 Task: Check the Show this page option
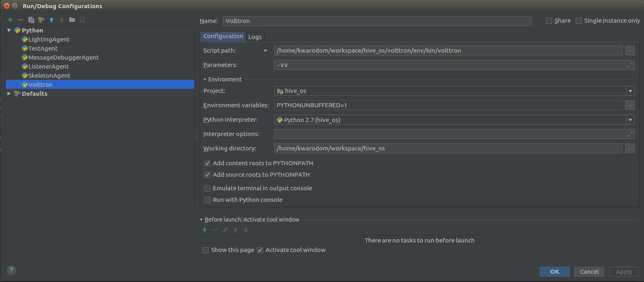pos(205,250)
